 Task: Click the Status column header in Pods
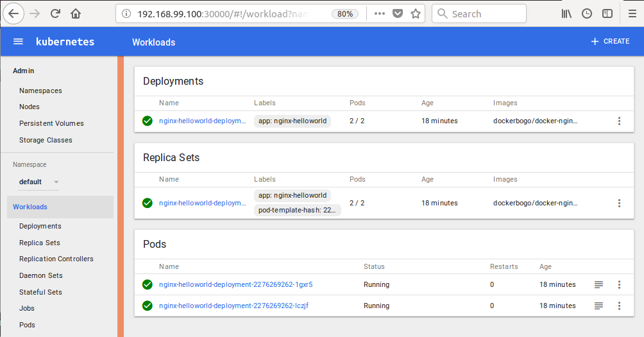374,266
